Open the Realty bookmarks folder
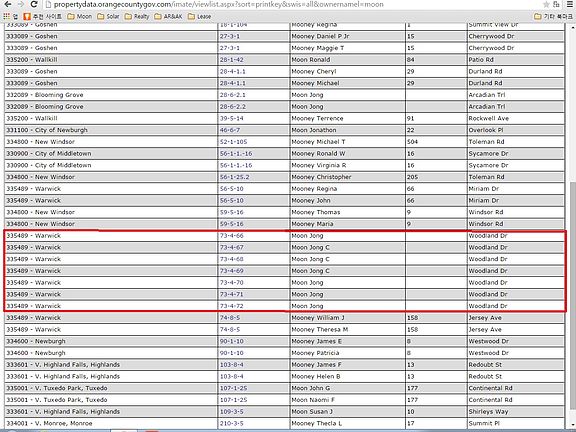Screen dimensions: 576x432 (137, 16)
